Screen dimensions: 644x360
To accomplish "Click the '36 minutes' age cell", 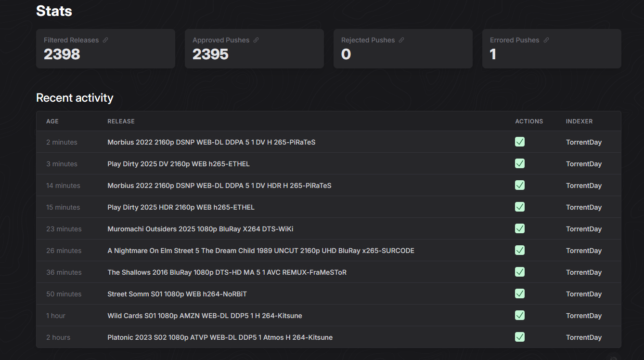I will [x=64, y=272].
